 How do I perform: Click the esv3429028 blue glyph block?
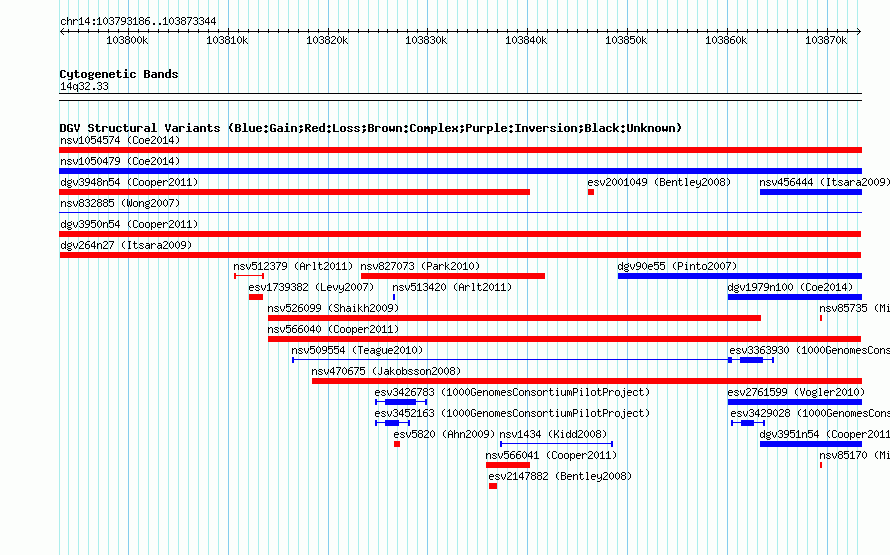click(748, 423)
